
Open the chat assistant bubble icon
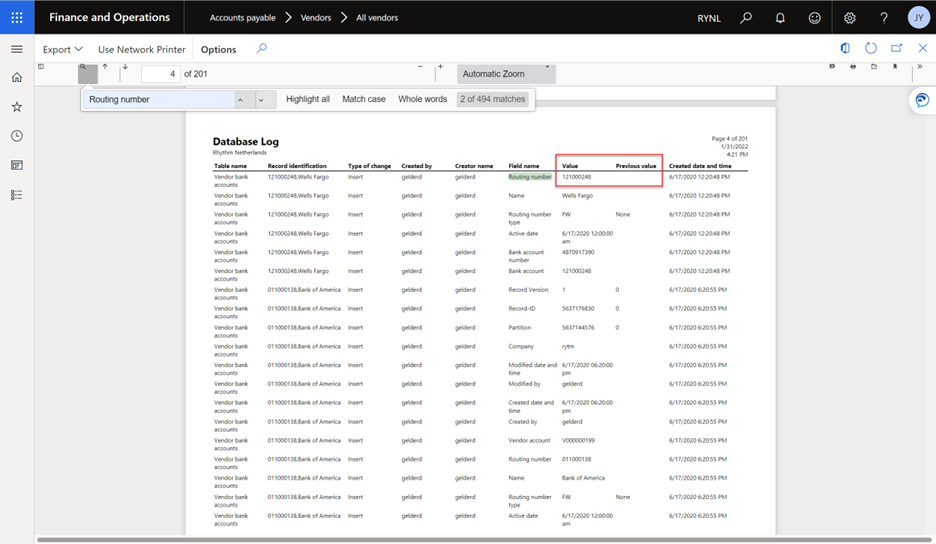tap(922, 100)
